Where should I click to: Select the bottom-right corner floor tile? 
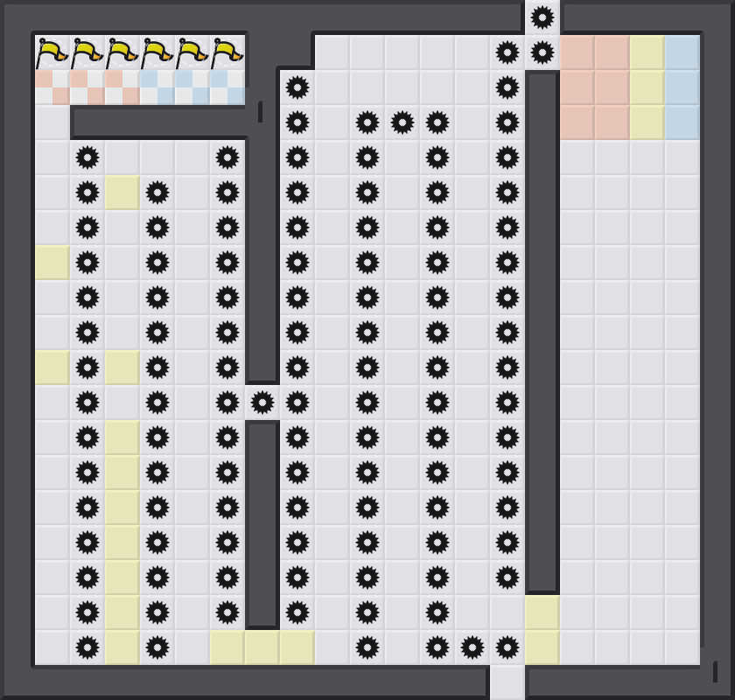[682, 647]
